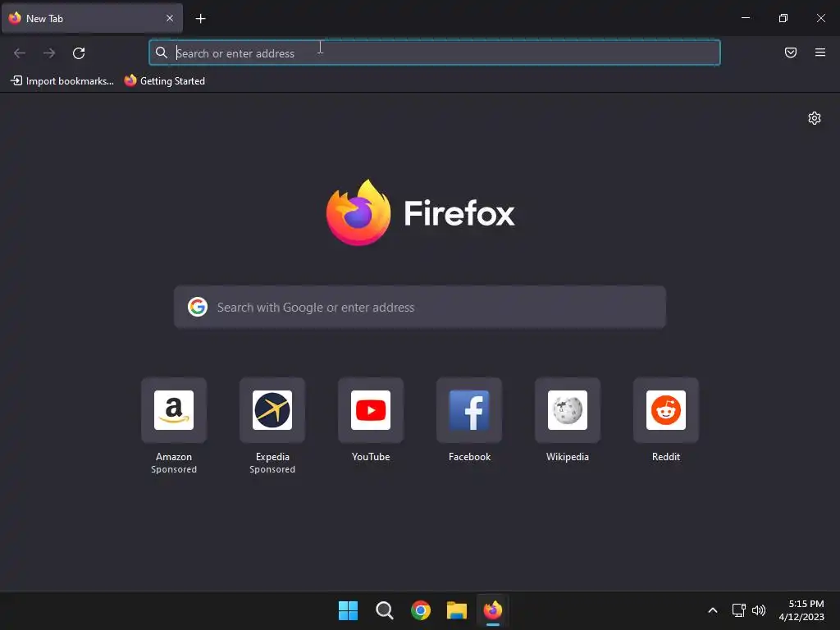Select the New Tab browser tab
The height and width of the screenshot is (630, 840).
click(92, 18)
